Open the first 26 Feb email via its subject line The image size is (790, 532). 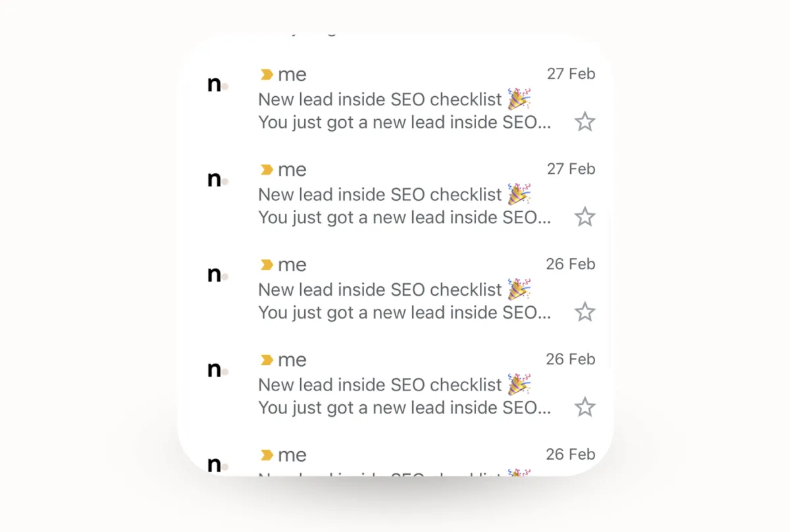pos(380,290)
